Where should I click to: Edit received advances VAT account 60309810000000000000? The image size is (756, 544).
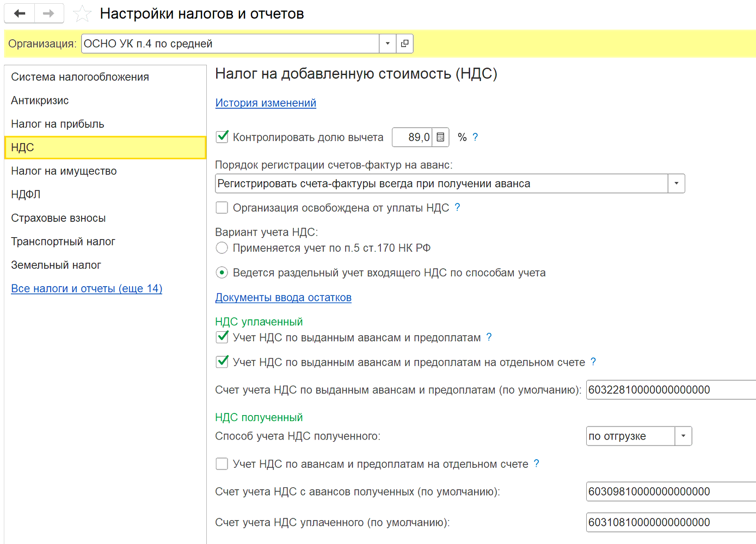671,491
